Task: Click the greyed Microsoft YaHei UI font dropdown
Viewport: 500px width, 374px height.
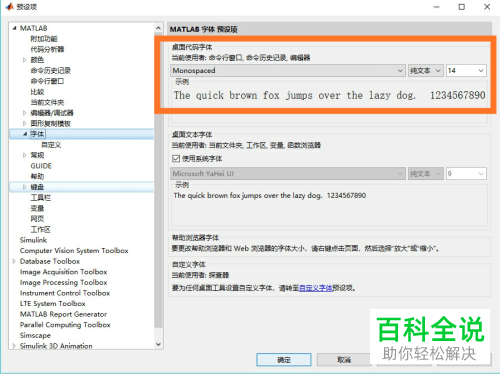Action: (288, 174)
